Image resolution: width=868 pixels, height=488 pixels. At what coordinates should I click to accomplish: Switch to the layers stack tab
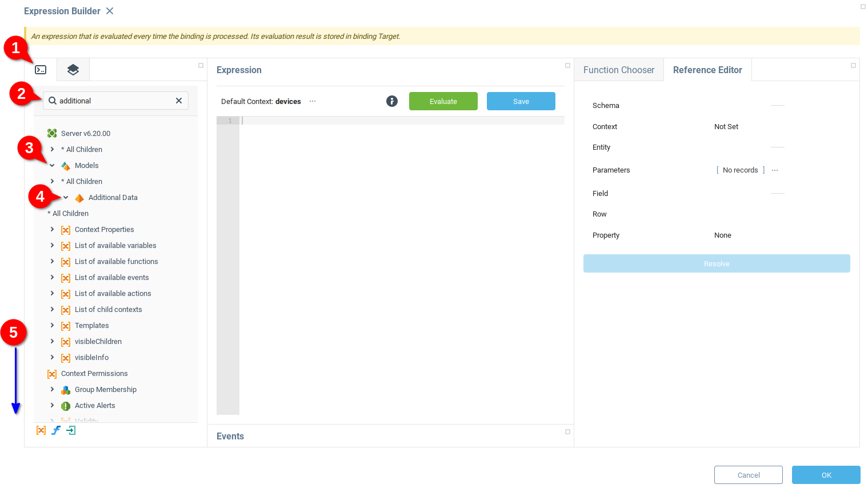click(x=73, y=70)
